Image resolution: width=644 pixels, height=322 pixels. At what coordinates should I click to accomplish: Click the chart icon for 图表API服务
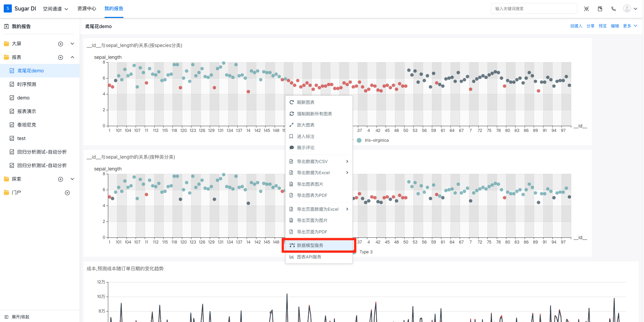[x=292, y=257]
